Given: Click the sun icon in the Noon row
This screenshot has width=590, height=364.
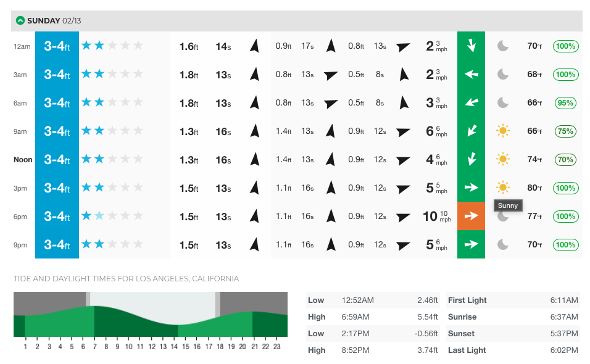Looking at the screenshot, I should coord(504,159).
